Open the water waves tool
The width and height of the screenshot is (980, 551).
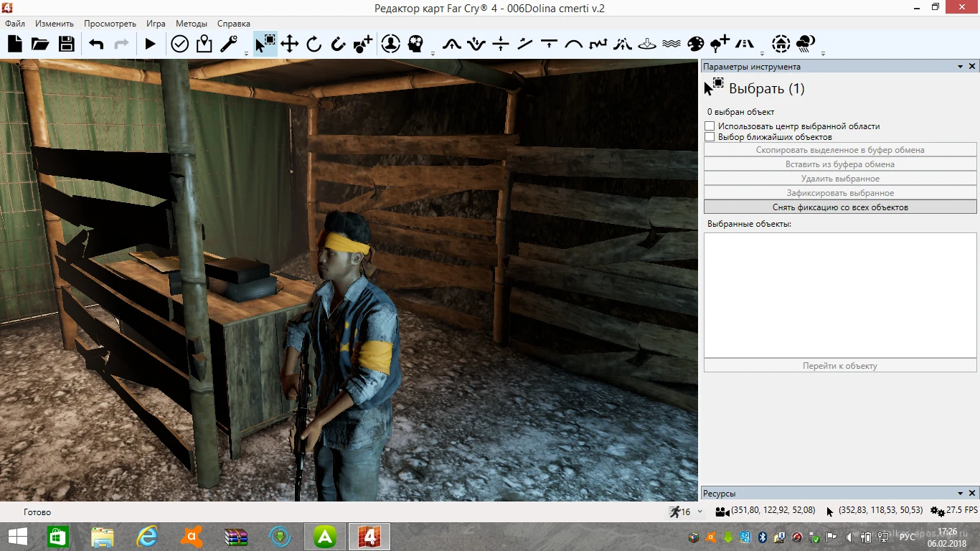pyautogui.click(x=672, y=44)
